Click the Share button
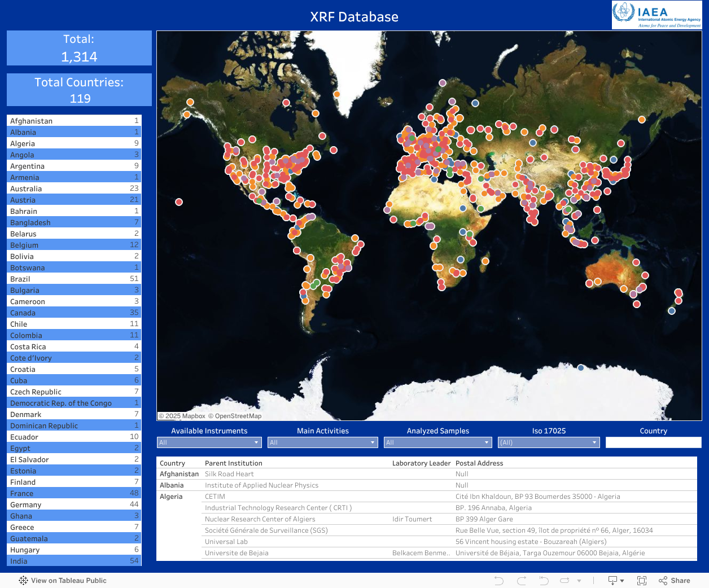709x588 pixels. (x=675, y=581)
